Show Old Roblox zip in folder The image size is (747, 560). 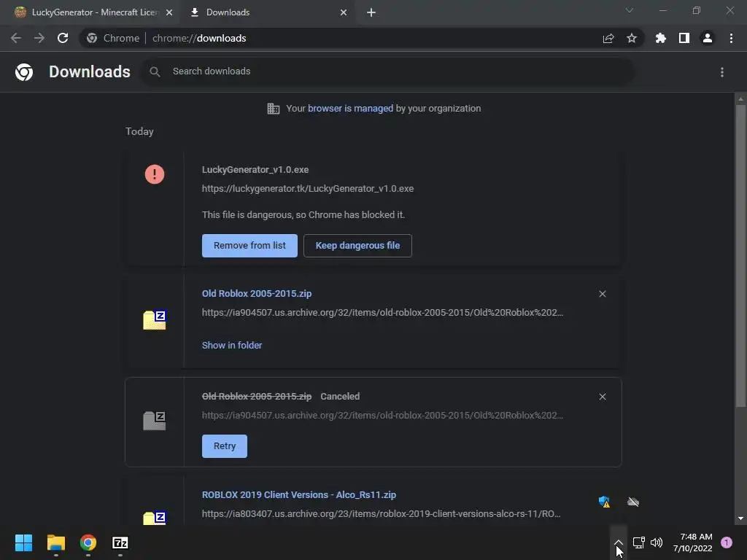(x=232, y=345)
